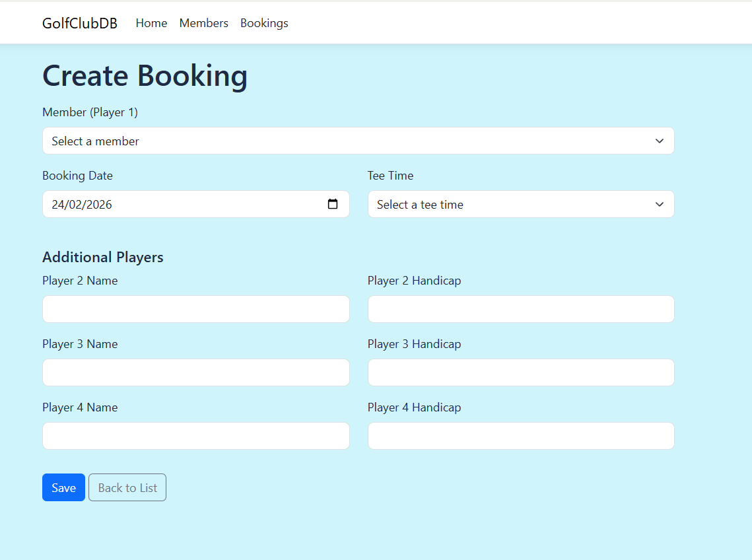Click the Tee Time label
The width and height of the screenshot is (752, 560).
390,176
